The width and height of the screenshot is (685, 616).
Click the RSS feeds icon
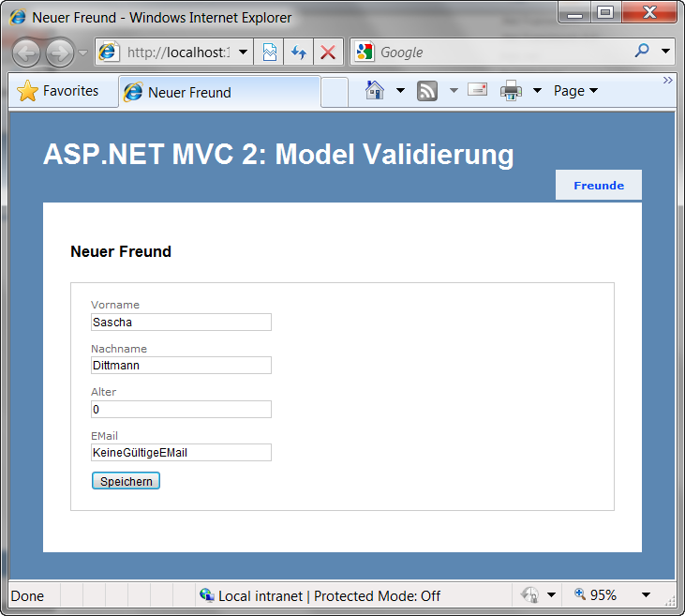pyautogui.click(x=426, y=91)
